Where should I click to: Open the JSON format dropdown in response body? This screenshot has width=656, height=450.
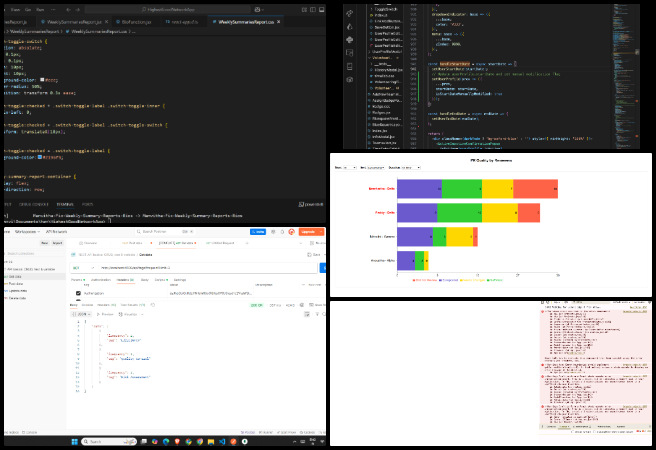[81, 314]
